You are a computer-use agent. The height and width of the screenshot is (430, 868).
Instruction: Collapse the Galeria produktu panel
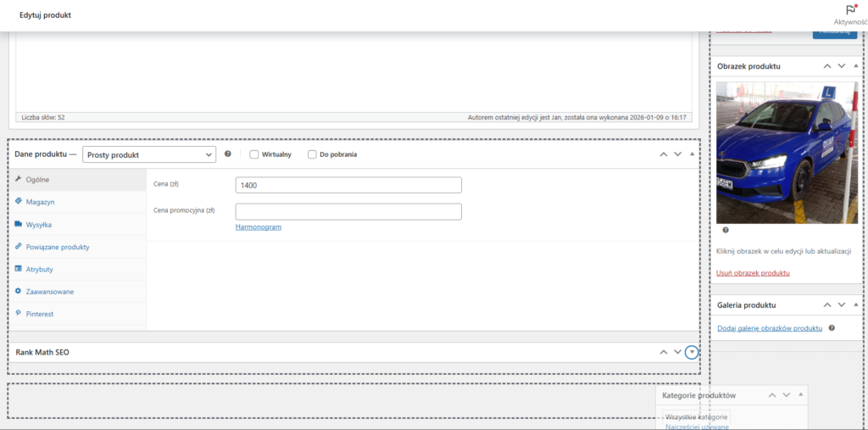(x=856, y=304)
